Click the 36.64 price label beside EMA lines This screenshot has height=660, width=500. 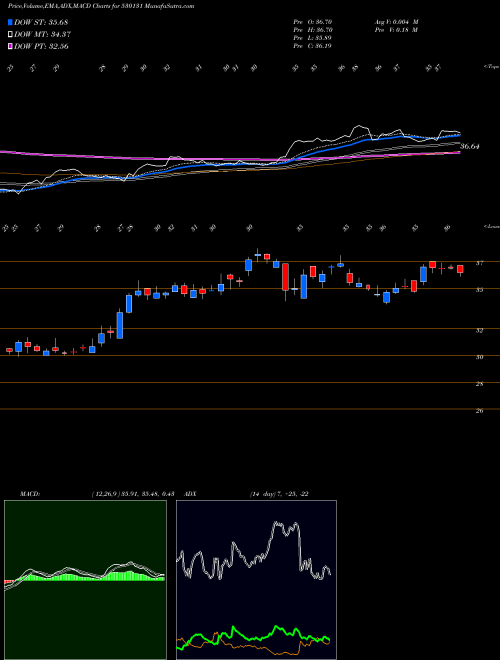point(470,146)
